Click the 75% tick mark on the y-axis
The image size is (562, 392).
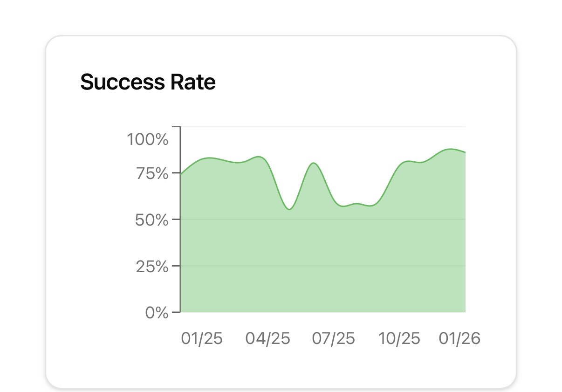176,173
